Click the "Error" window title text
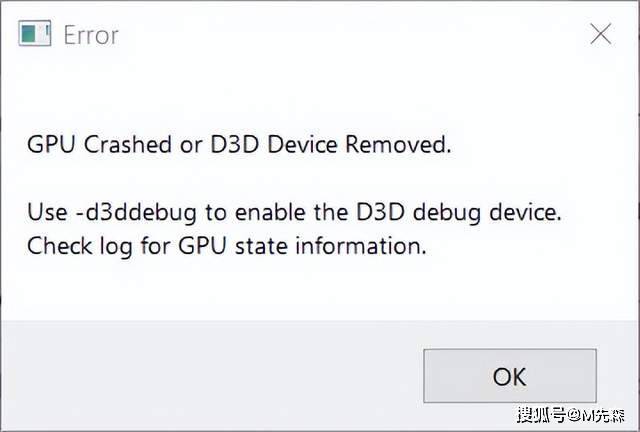Viewport: 640px width, 432px height. [x=91, y=35]
